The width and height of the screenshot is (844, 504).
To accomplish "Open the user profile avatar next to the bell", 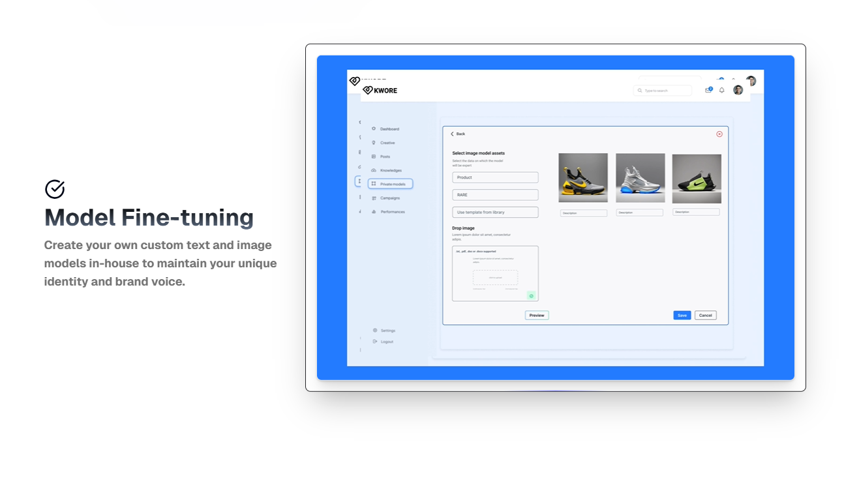I will (738, 90).
